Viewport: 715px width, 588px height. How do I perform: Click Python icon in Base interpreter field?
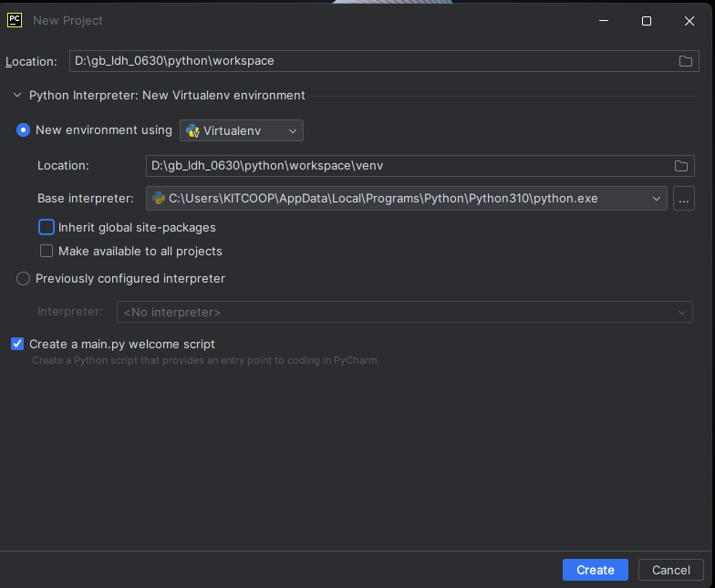pyautogui.click(x=159, y=199)
